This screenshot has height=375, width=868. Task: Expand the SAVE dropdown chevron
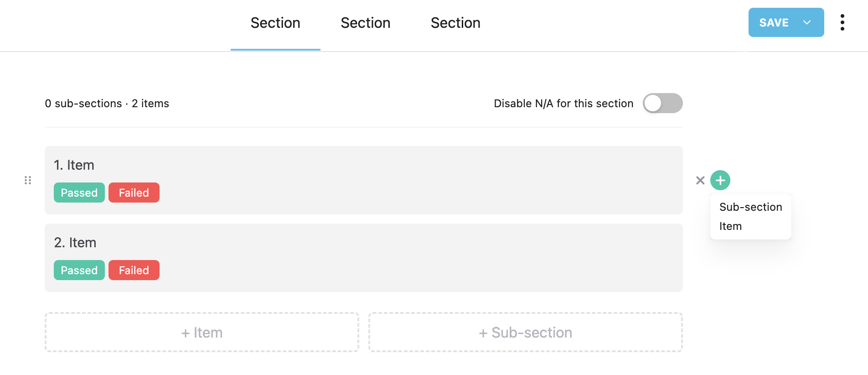tap(807, 22)
